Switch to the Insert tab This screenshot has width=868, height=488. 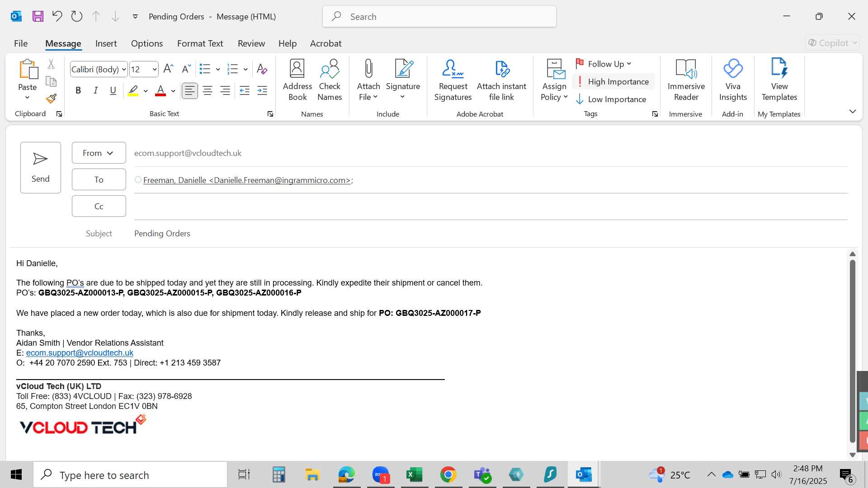pos(106,43)
